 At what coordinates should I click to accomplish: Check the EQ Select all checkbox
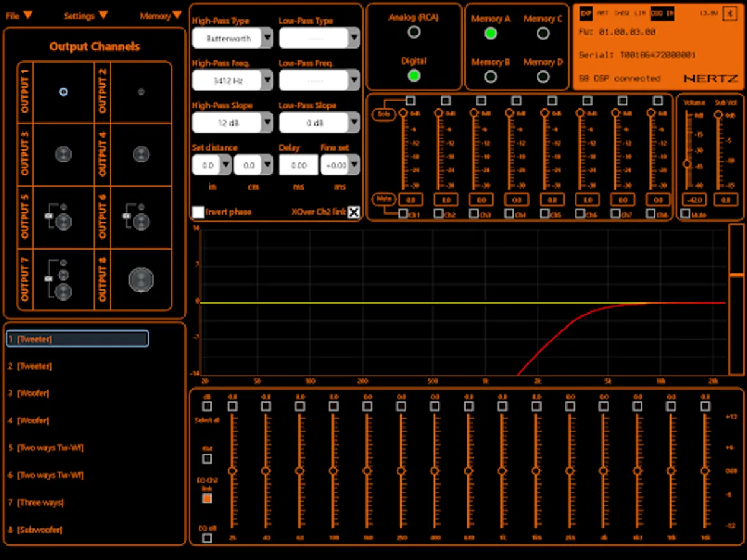[207, 406]
